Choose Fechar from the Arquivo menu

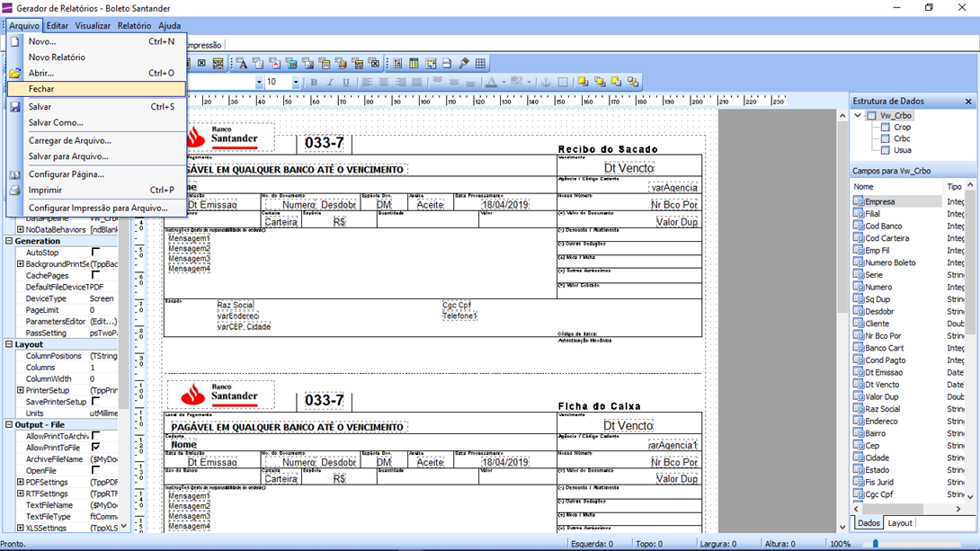coord(41,89)
